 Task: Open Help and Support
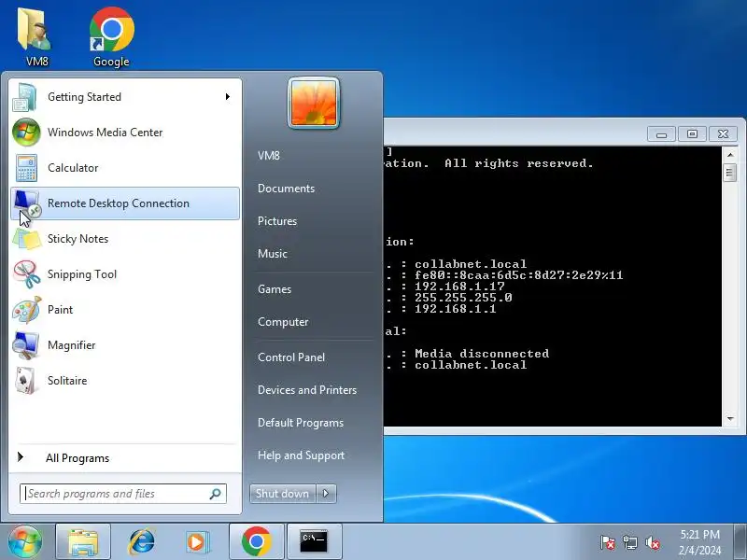click(x=301, y=455)
